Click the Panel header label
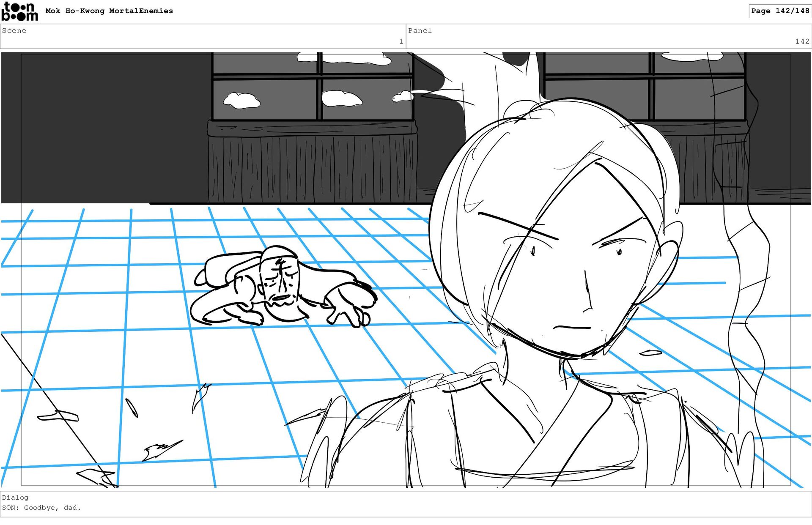 (x=420, y=30)
